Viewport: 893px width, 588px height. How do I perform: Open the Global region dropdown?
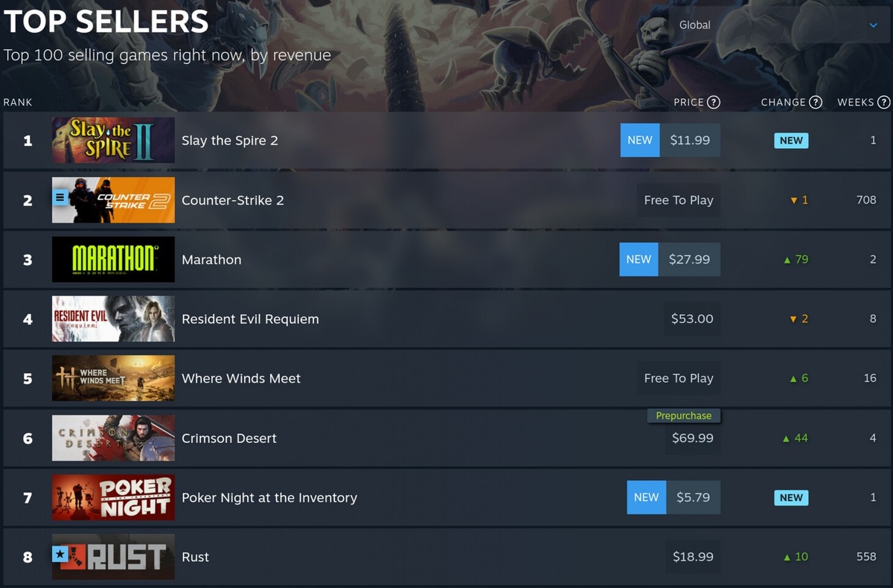tap(779, 25)
